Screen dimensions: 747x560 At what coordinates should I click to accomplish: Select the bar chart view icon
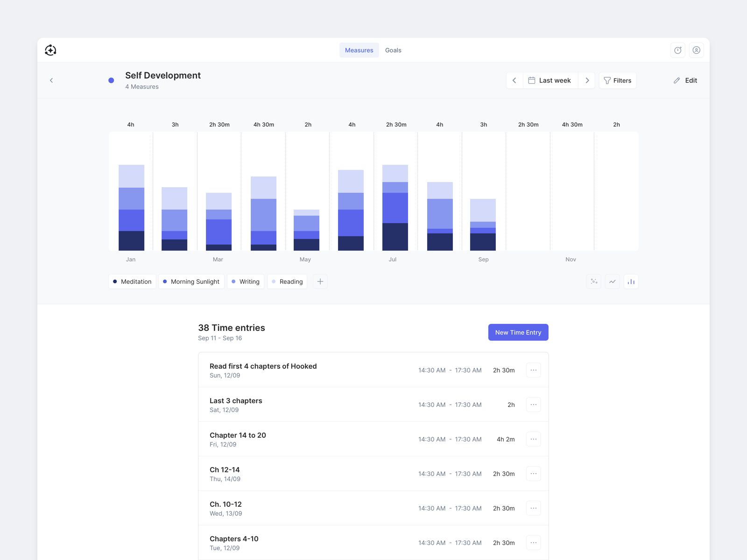tap(631, 281)
